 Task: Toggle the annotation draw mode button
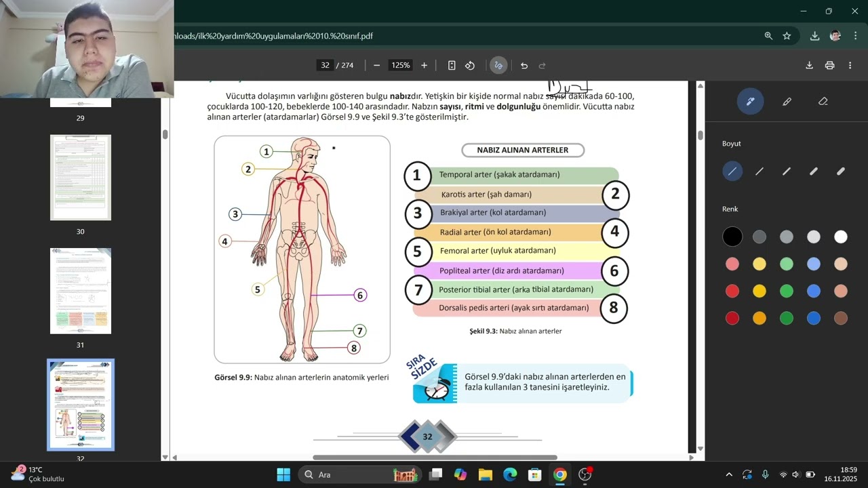pyautogui.click(x=498, y=65)
